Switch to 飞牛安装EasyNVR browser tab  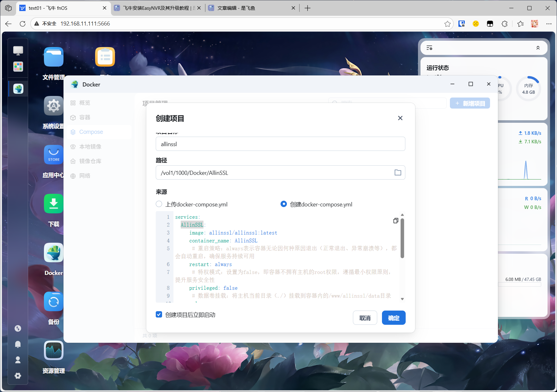coord(157,8)
